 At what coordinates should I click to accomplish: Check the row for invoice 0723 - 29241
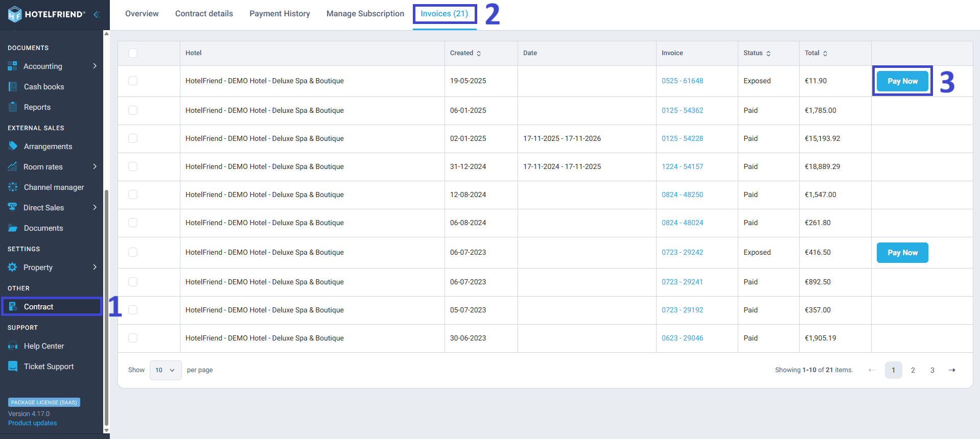tap(133, 282)
